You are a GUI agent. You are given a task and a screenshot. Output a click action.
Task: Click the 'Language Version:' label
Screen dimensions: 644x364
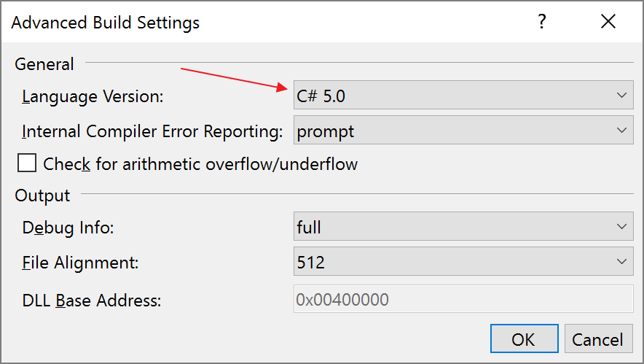pos(93,96)
